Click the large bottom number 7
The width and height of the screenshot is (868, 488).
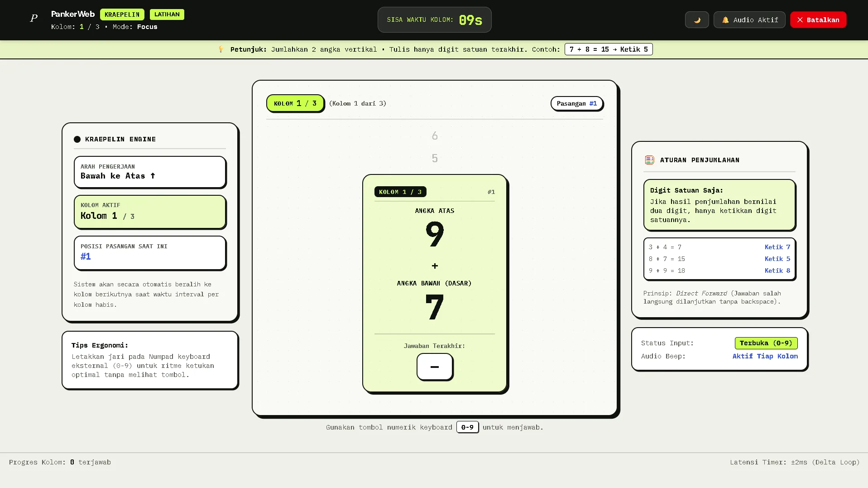[435, 307]
